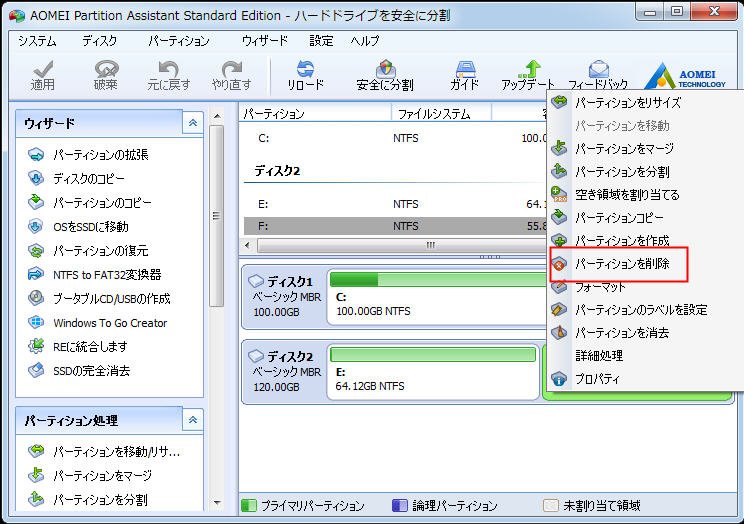The height and width of the screenshot is (524, 744).
Task: Collapse the パーティション処理 panel section
Action: (x=192, y=421)
